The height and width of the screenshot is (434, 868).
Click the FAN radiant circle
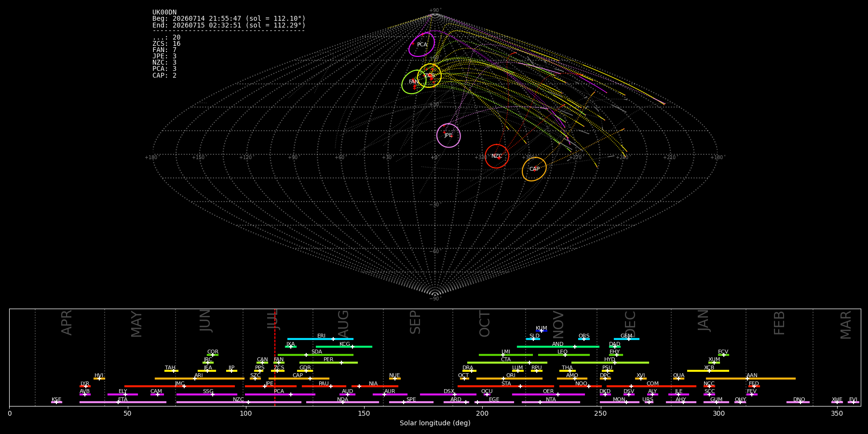414,82
